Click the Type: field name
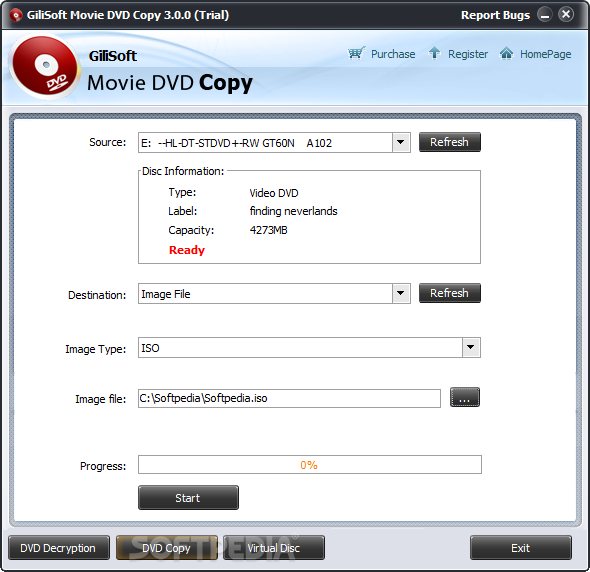This screenshot has width=590, height=572. [182, 192]
